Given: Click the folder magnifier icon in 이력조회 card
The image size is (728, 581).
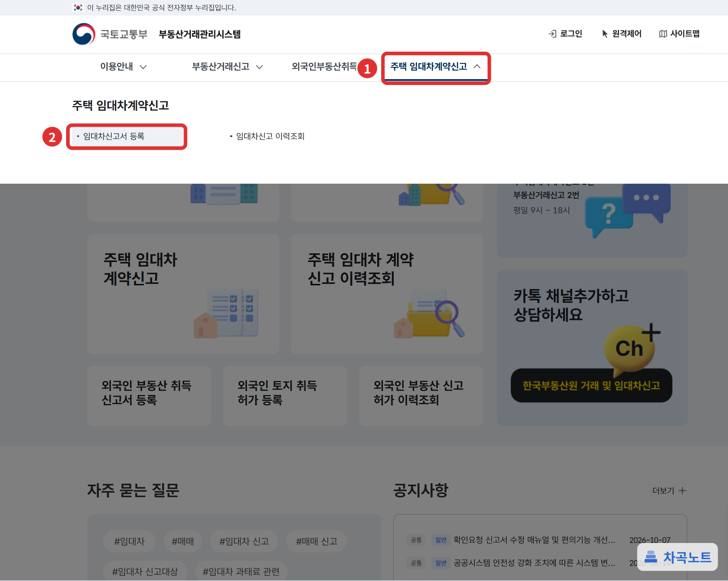Looking at the screenshot, I should point(429,313).
